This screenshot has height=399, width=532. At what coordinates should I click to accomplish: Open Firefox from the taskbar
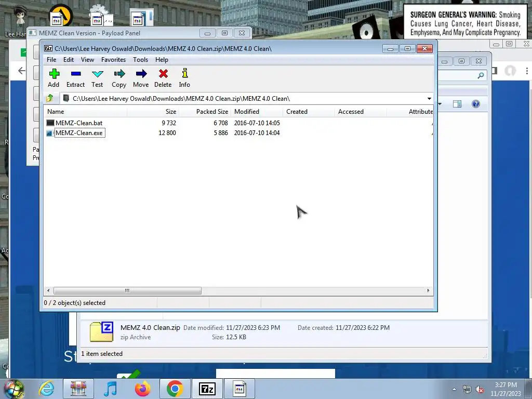(x=142, y=389)
